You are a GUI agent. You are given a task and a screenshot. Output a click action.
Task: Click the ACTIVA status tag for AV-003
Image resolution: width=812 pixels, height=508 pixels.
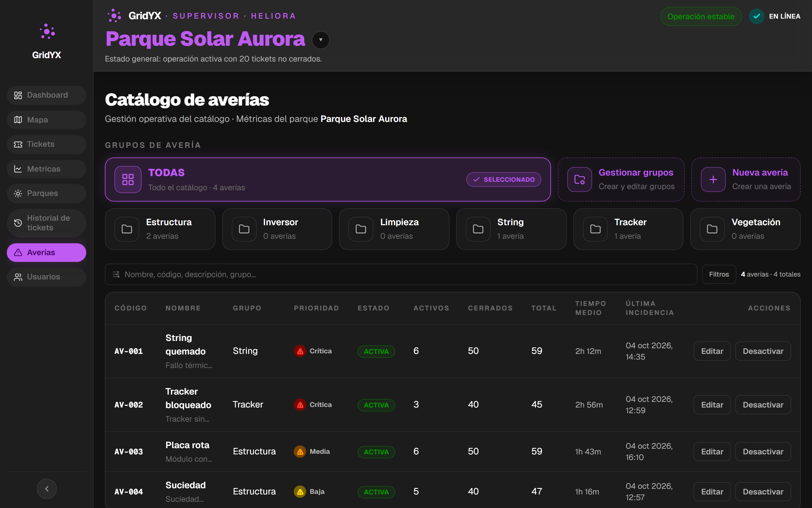[x=376, y=452]
